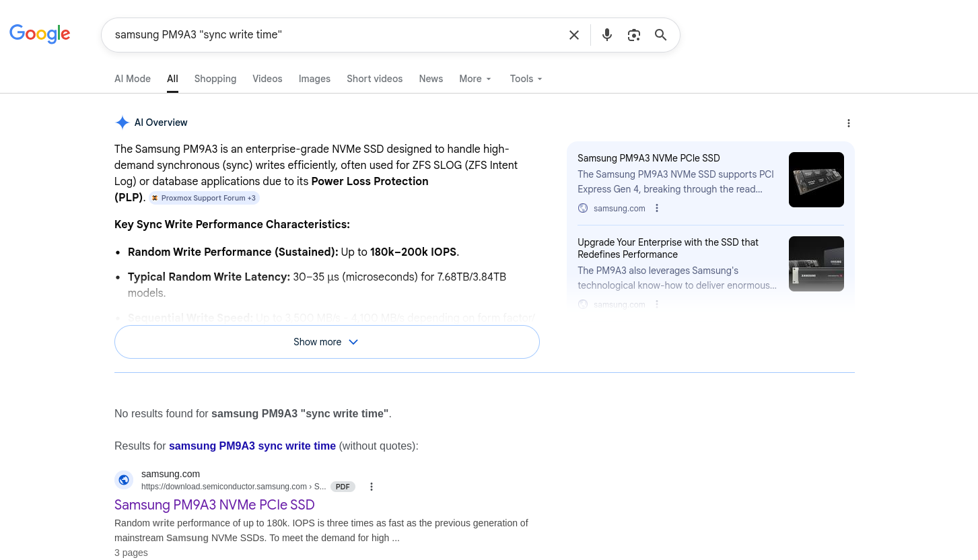The height and width of the screenshot is (560, 978).
Task: Expand the More search categories dropdown
Action: pos(475,79)
